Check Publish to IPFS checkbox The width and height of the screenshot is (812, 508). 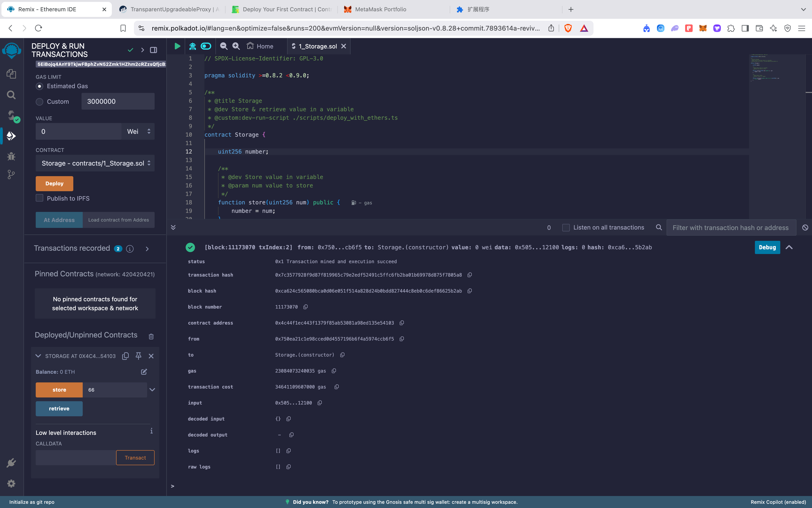coord(40,198)
